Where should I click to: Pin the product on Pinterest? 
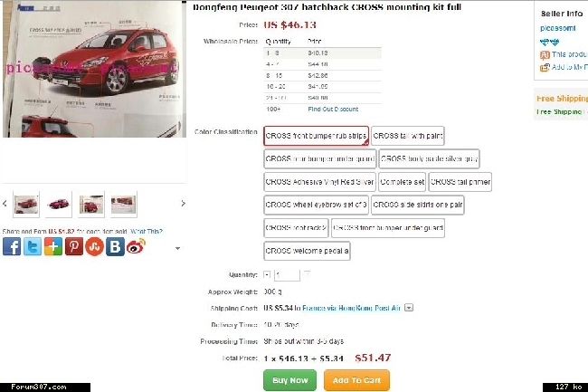tap(74, 247)
